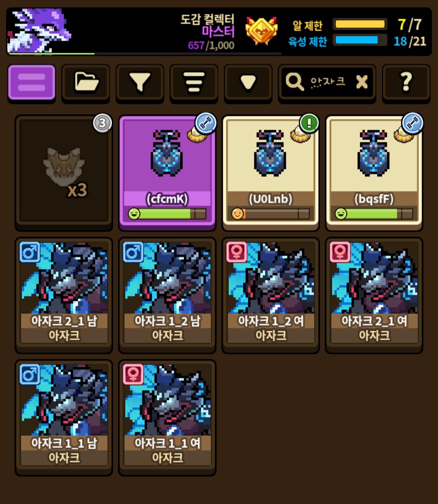
Task: Open the folder icon in the toolbar
Action: click(x=86, y=83)
